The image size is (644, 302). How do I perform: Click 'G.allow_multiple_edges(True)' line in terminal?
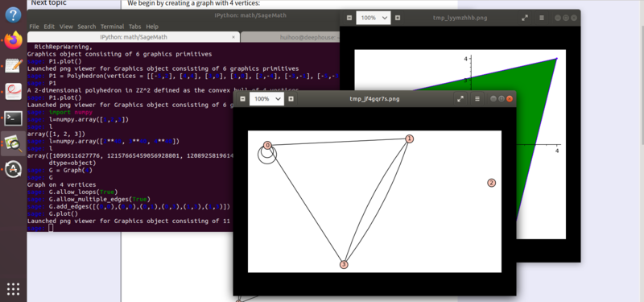point(99,199)
